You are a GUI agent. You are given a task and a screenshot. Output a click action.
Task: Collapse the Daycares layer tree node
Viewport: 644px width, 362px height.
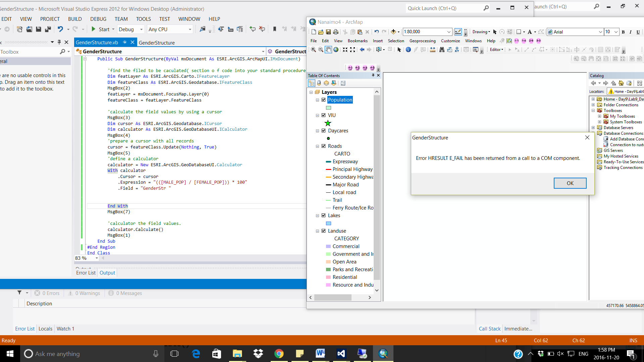pos(317,131)
